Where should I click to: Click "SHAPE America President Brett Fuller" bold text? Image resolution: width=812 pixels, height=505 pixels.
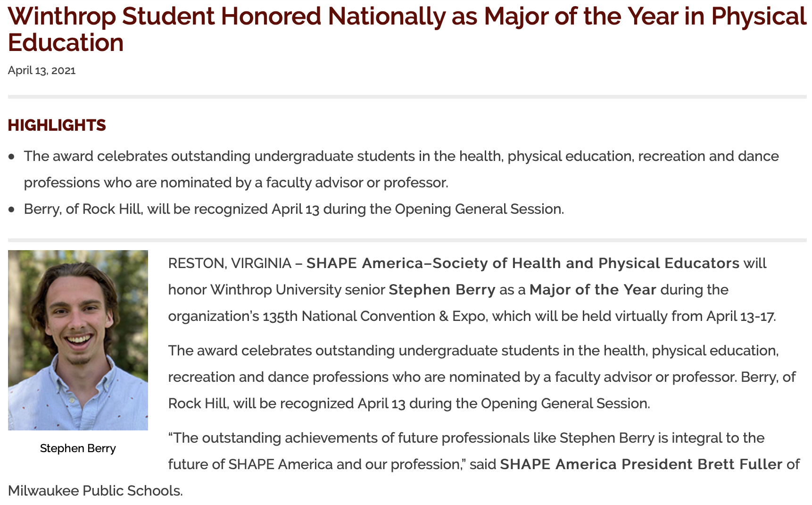pyautogui.click(x=641, y=464)
